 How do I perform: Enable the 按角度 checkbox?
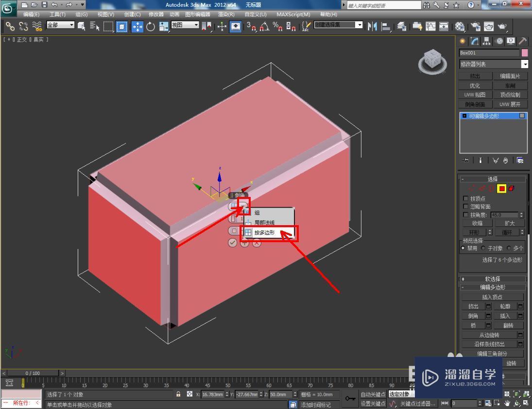pos(466,214)
